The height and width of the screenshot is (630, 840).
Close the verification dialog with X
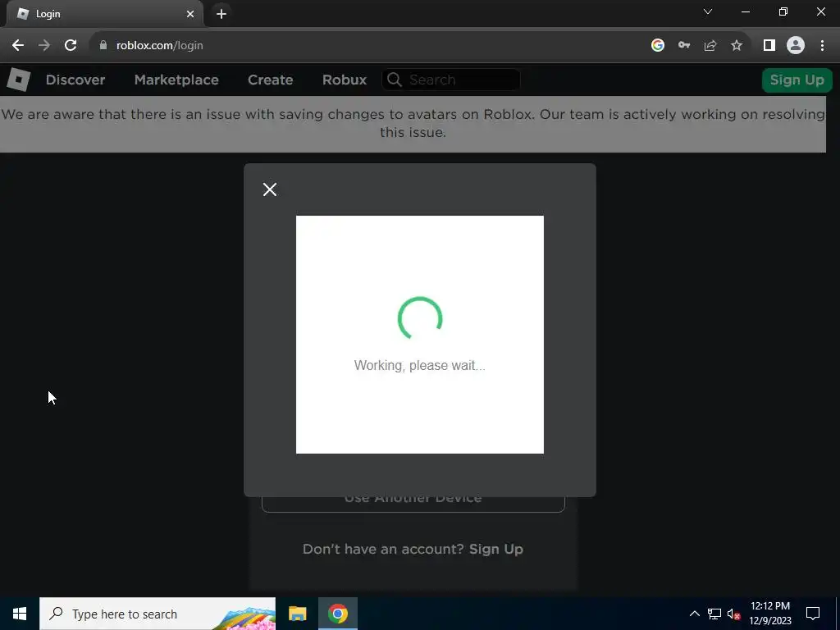(x=270, y=189)
